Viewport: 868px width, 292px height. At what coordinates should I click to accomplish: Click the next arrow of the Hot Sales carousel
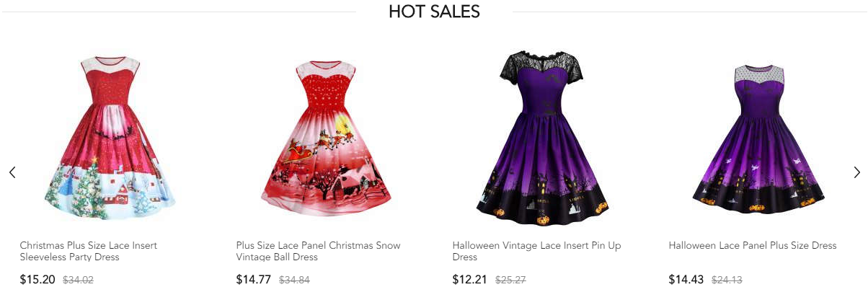[x=856, y=172]
